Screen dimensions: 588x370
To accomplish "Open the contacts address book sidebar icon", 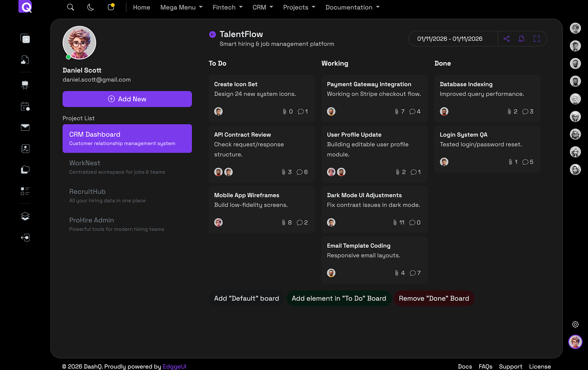I will point(24,148).
